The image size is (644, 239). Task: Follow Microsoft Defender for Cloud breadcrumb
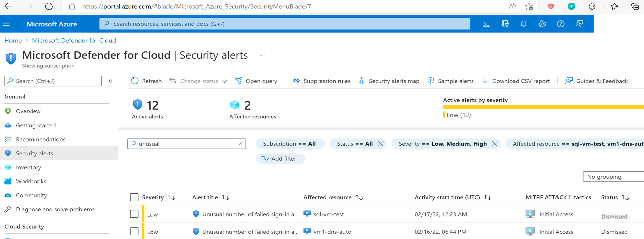74,41
